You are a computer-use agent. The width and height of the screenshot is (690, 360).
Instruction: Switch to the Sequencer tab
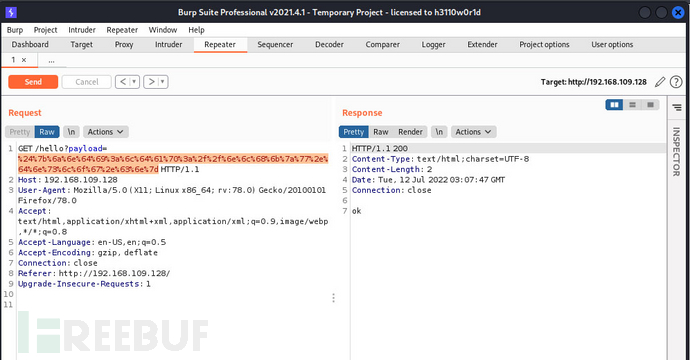[275, 44]
